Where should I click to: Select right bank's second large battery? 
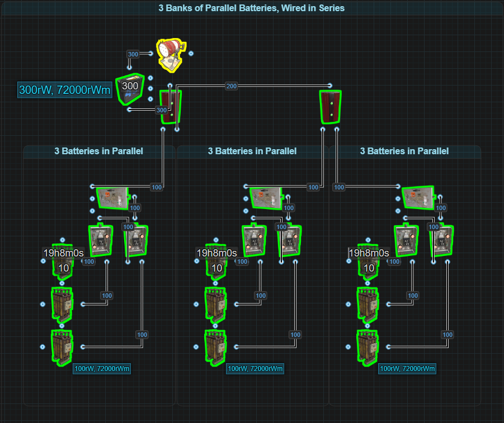(x=368, y=305)
